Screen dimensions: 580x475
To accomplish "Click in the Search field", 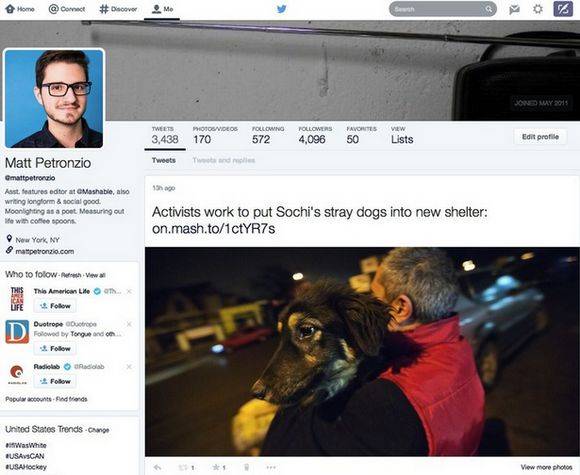I will tap(438, 9).
